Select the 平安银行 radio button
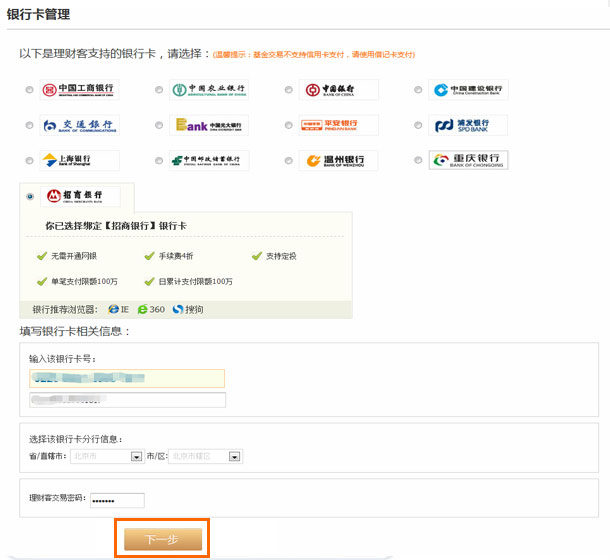Image resolution: width=610 pixels, height=560 pixels. coord(288,125)
